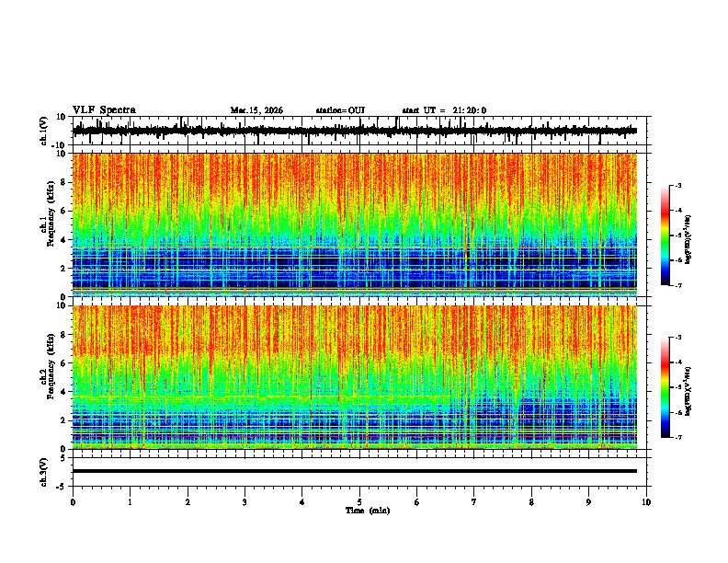
Task: Click the ch.2 spectrogram color scale bar
Action: pos(665,387)
